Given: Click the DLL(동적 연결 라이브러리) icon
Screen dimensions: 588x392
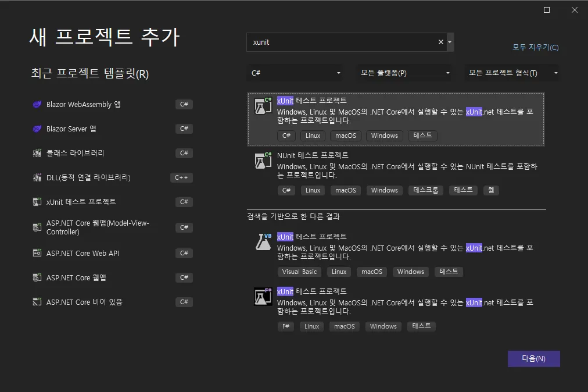Looking at the screenshot, I should tap(37, 177).
